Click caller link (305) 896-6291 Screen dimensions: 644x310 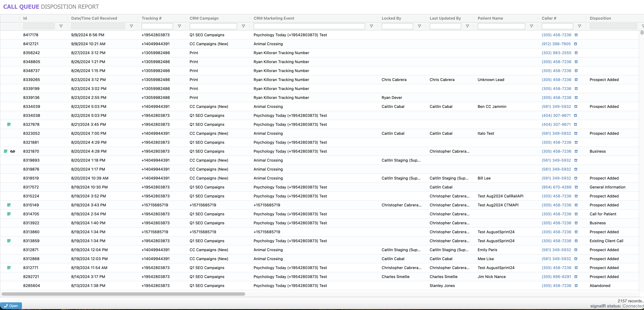[x=556, y=277]
